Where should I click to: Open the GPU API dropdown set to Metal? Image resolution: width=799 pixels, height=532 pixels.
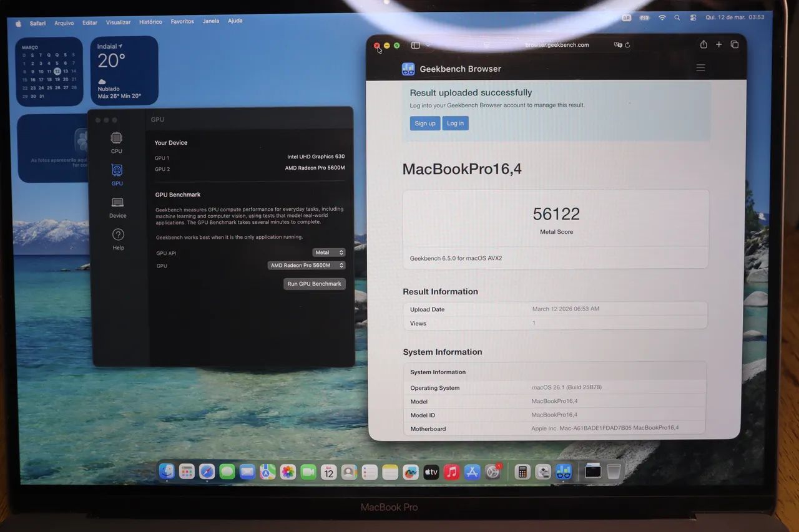[x=329, y=253]
